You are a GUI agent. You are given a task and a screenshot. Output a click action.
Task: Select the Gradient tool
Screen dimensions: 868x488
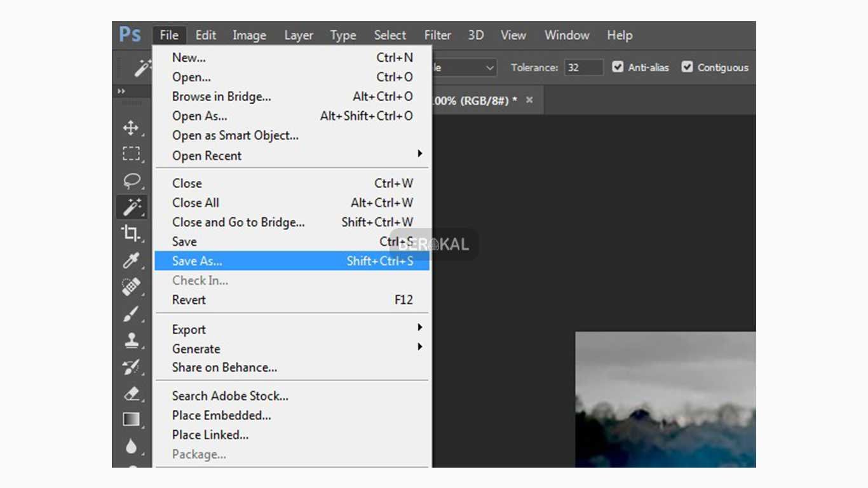click(x=131, y=419)
